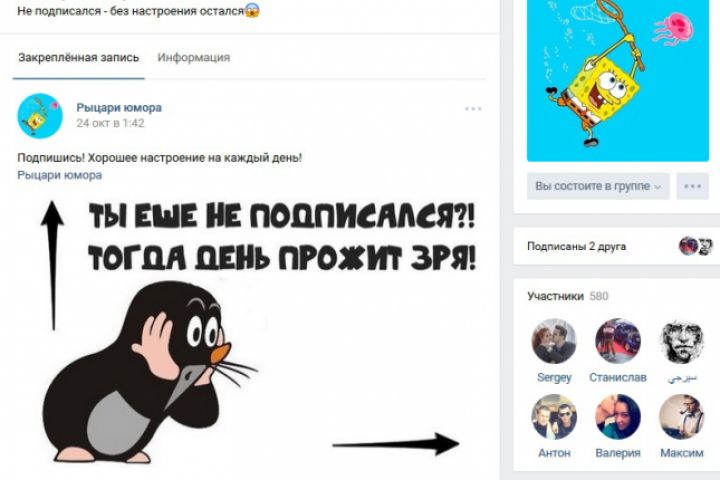720x480 pixels.
Task: Select the Закреплённая запись tab
Action: coord(79,57)
